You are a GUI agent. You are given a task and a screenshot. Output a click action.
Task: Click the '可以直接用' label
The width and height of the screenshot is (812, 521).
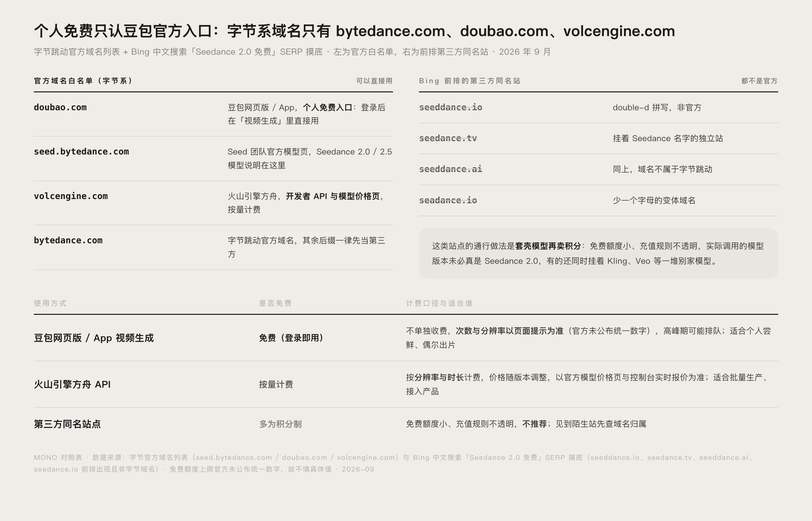(x=374, y=81)
